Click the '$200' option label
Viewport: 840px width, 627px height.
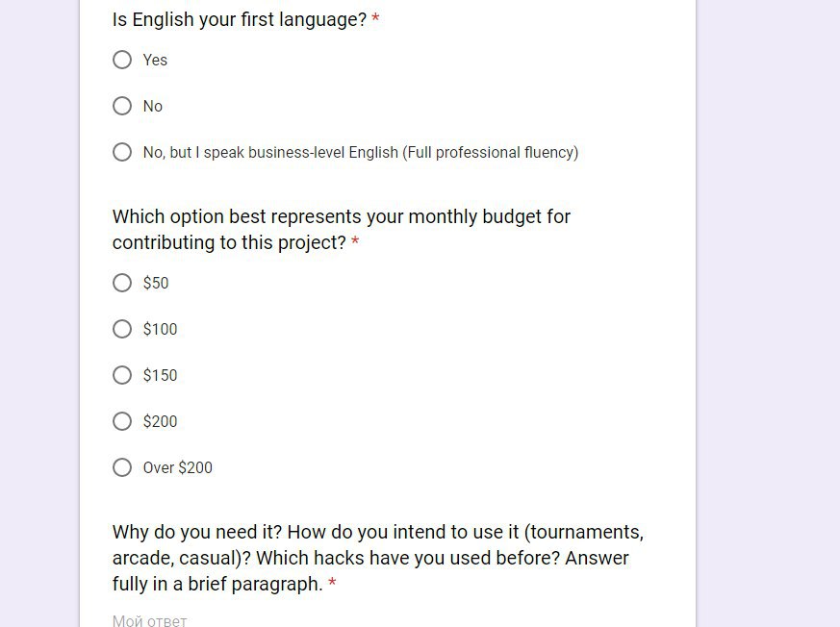[160, 421]
